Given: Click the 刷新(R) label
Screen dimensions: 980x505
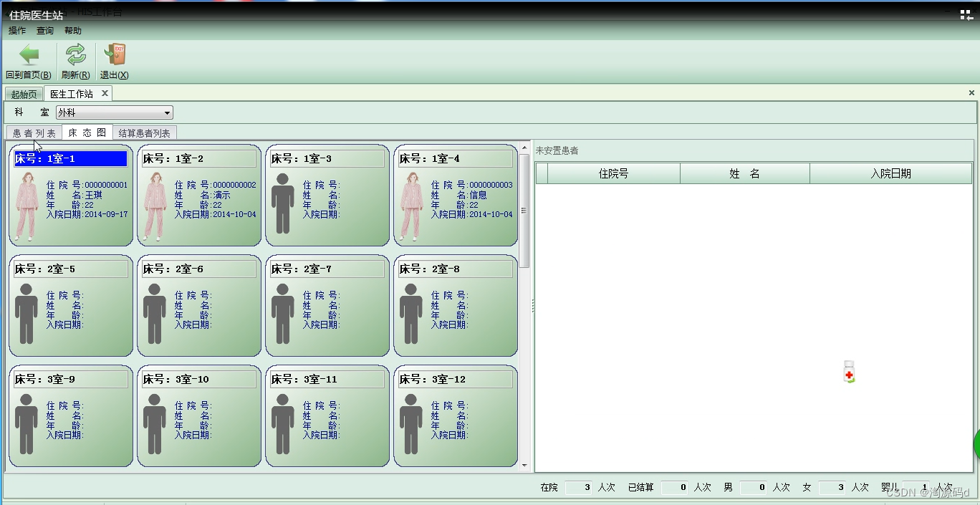Looking at the screenshot, I should (76, 75).
